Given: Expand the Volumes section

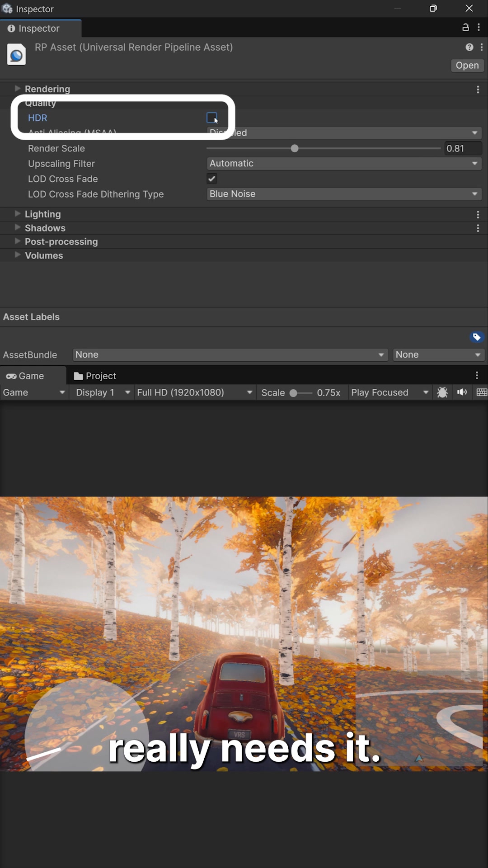Looking at the screenshot, I should pyautogui.click(x=18, y=255).
